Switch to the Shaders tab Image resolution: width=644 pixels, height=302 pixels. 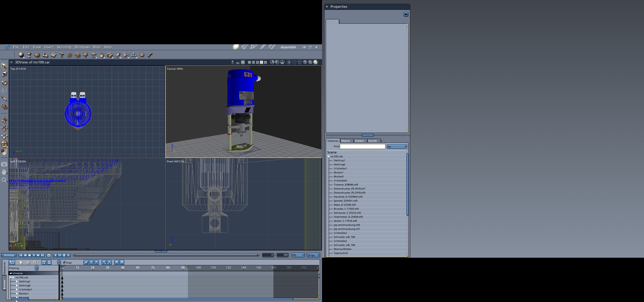pyautogui.click(x=359, y=141)
